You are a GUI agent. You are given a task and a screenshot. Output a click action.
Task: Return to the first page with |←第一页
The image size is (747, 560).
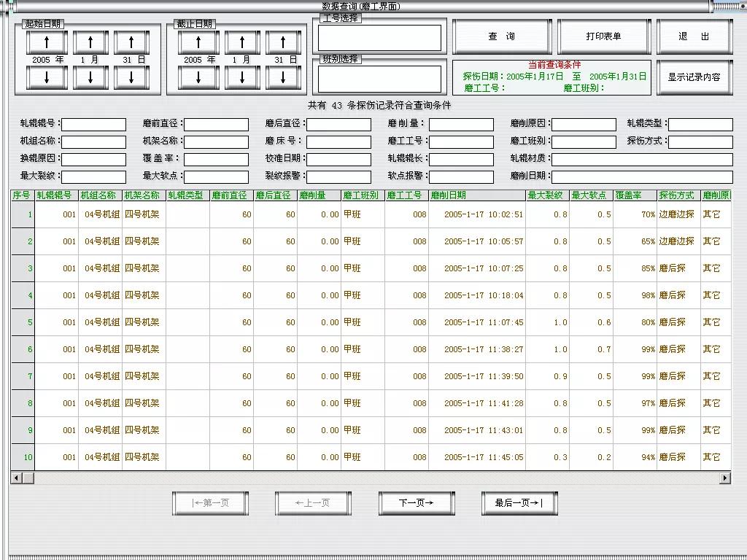click(210, 502)
